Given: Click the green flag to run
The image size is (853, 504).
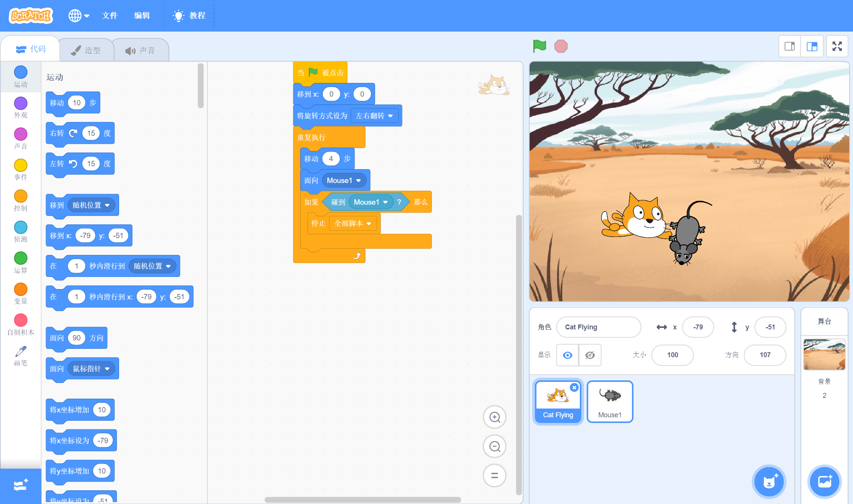Looking at the screenshot, I should click(x=539, y=46).
